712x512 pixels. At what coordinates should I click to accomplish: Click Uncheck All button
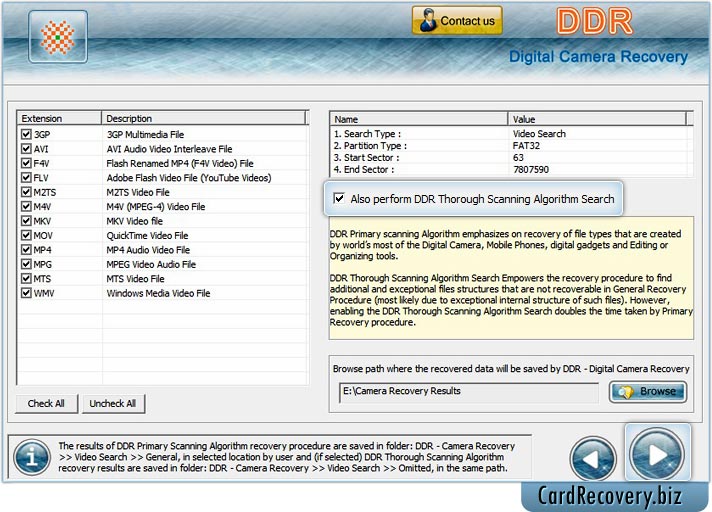click(113, 403)
